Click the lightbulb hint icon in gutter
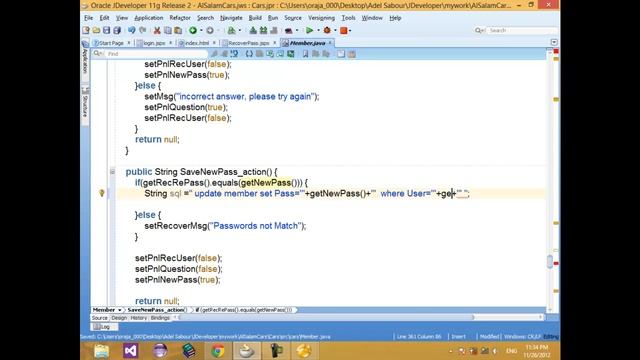640x360 pixels. click(x=102, y=193)
